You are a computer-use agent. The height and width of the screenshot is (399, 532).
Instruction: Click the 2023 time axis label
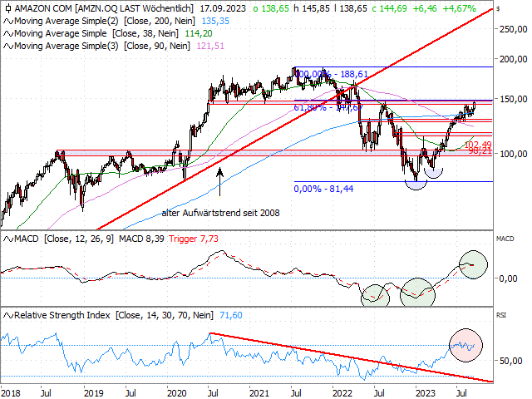tap(426, 393)
